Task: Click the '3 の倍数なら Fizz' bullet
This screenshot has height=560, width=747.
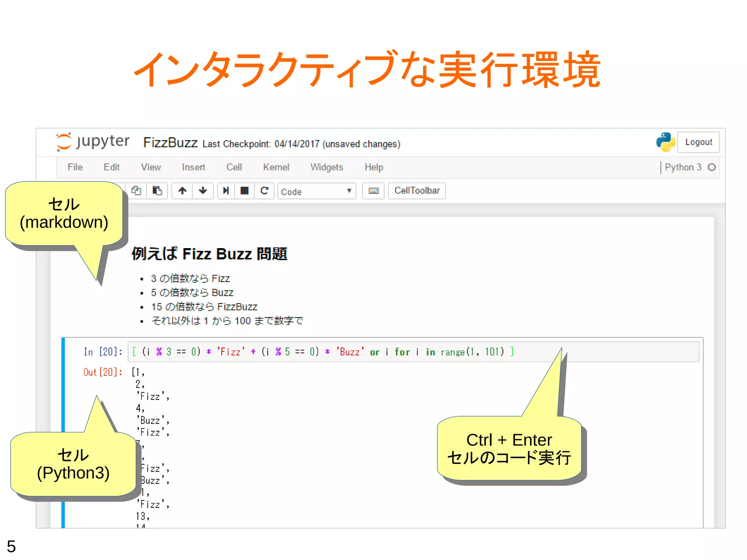Action: click(190, 279)
